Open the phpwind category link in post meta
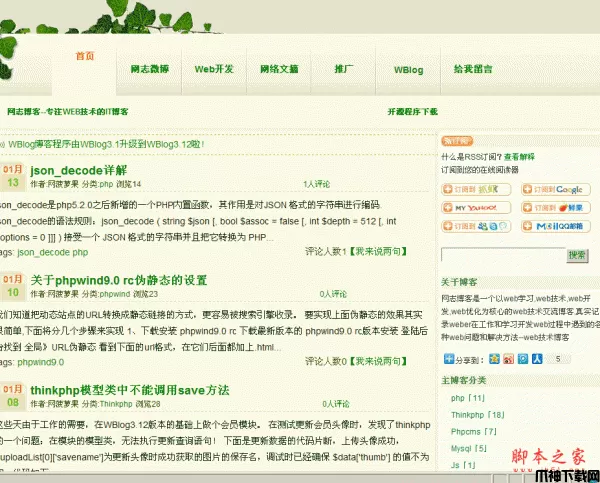The image size is (600, 483). click(x=115, y=294)
